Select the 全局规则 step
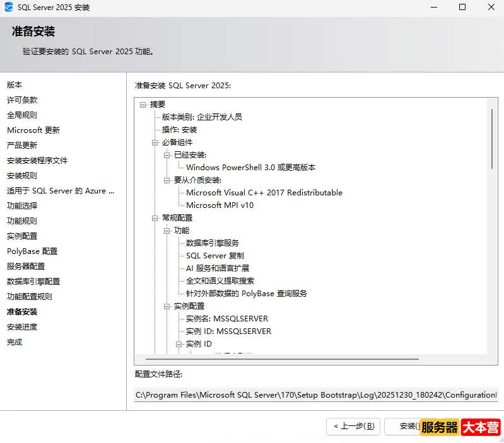Viewport: 504px width, 443px height. [22, 115]
